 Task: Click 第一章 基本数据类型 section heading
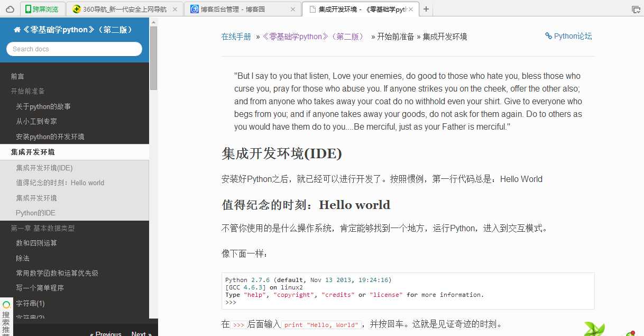click(x=43, y=228)
